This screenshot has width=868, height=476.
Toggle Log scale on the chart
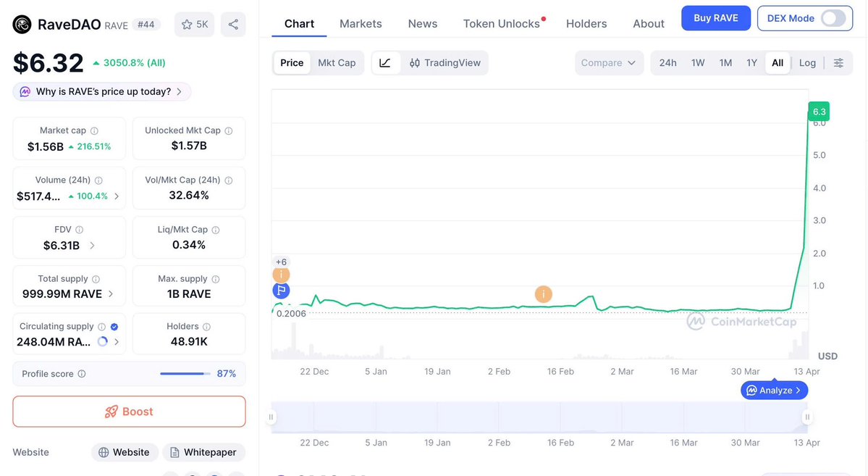coord(807,63)
